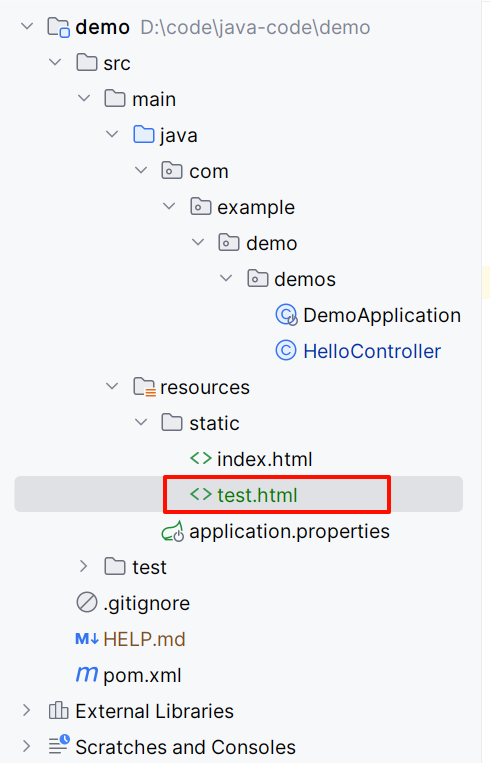Viewport: 490px width, 763px height.
Task: Click the ignore-file icon beside .gitignore
Action: 87,602
